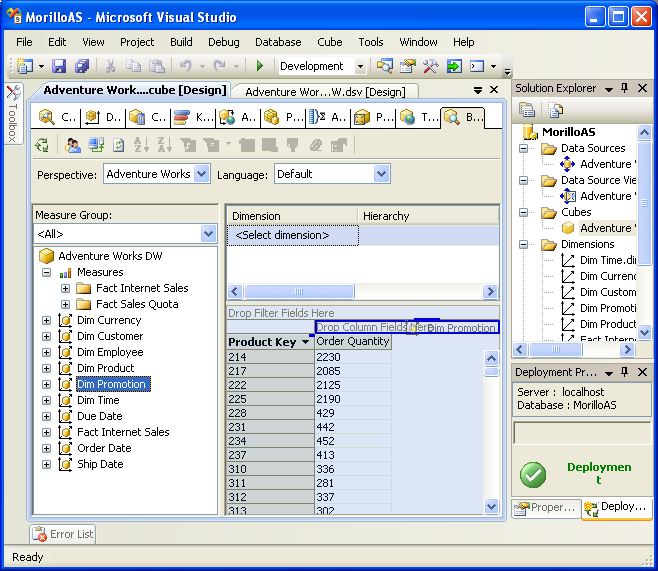Click the green Start debugging arrow

pyautogui.click(x=260, y=66)
